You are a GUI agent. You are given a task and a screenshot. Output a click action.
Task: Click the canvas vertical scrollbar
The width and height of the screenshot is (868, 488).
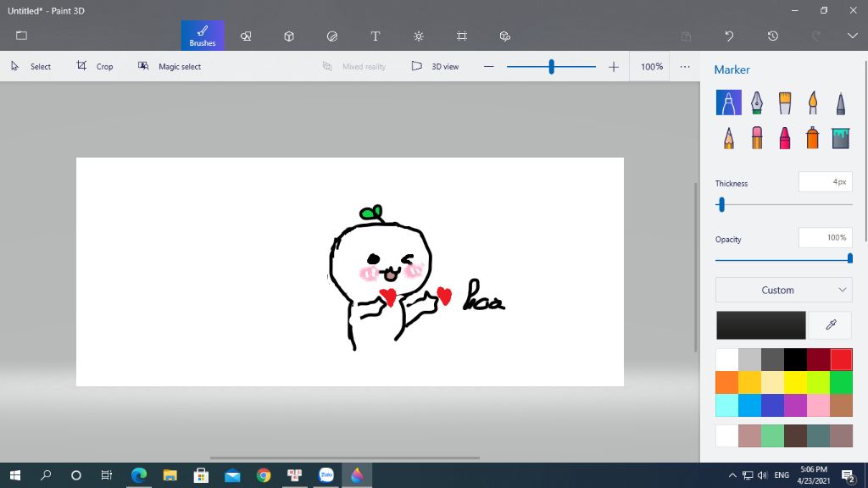pos(696,267)
